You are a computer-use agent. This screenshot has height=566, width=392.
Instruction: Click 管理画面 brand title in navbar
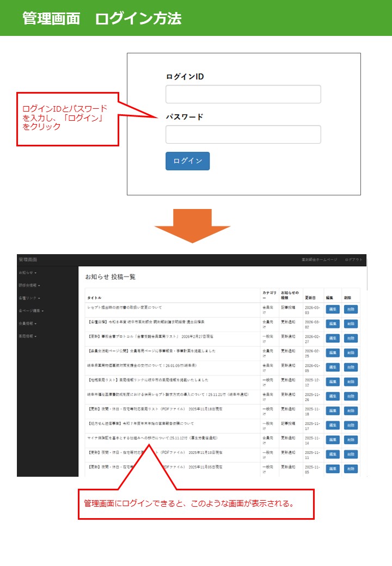pos(27,260)
